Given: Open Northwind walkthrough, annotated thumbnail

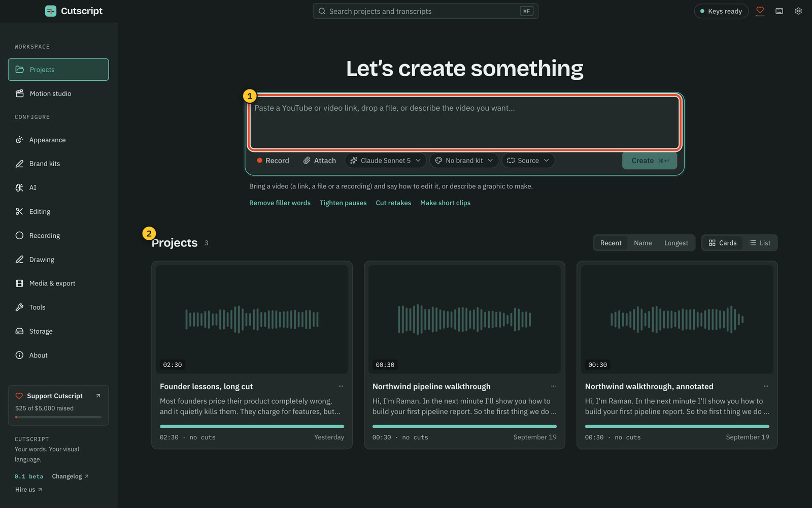Looking at the screenshot, I should coord(677,320).
